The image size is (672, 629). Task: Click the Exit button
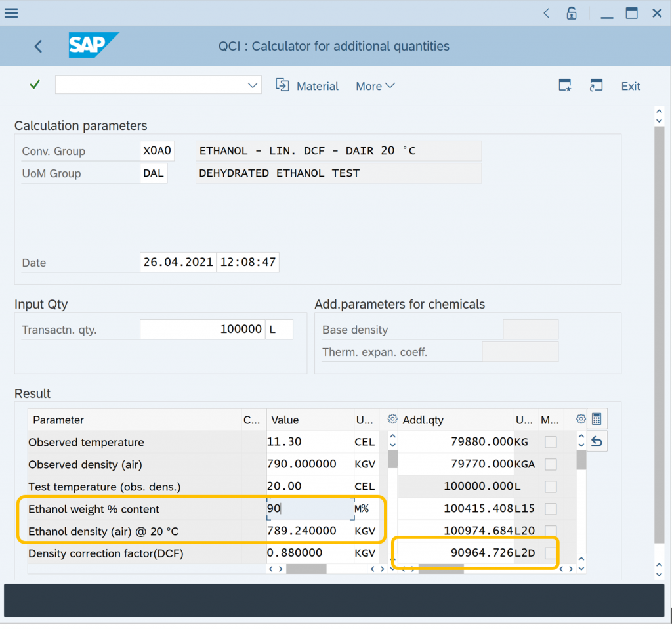pyautogui.click(x=631, y=86)
